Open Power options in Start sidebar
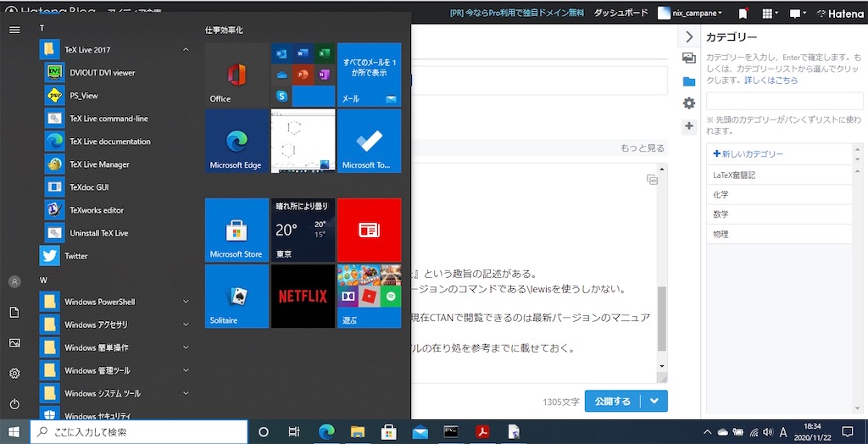The width and height of the screenshot is (868, 444). (15, 404)
